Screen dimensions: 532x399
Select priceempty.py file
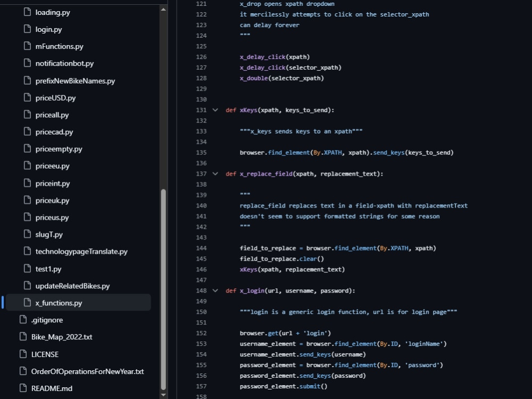coord(59,149)
